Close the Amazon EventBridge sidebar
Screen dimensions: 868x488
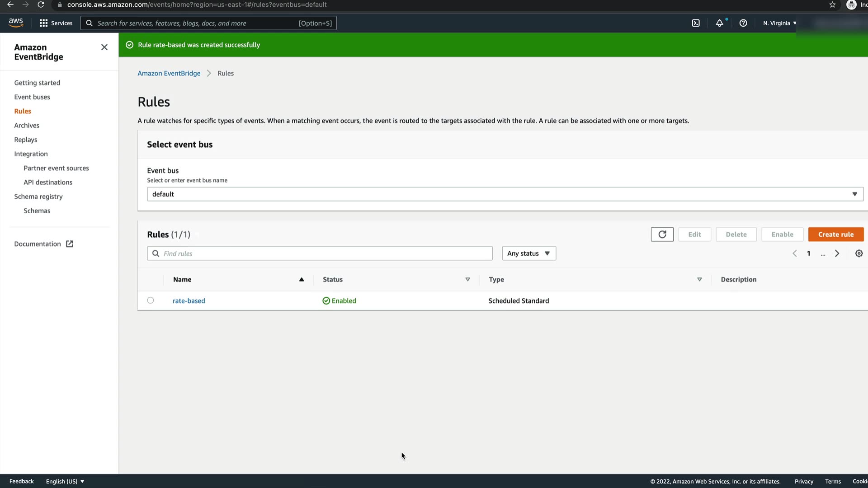point(104,47)
